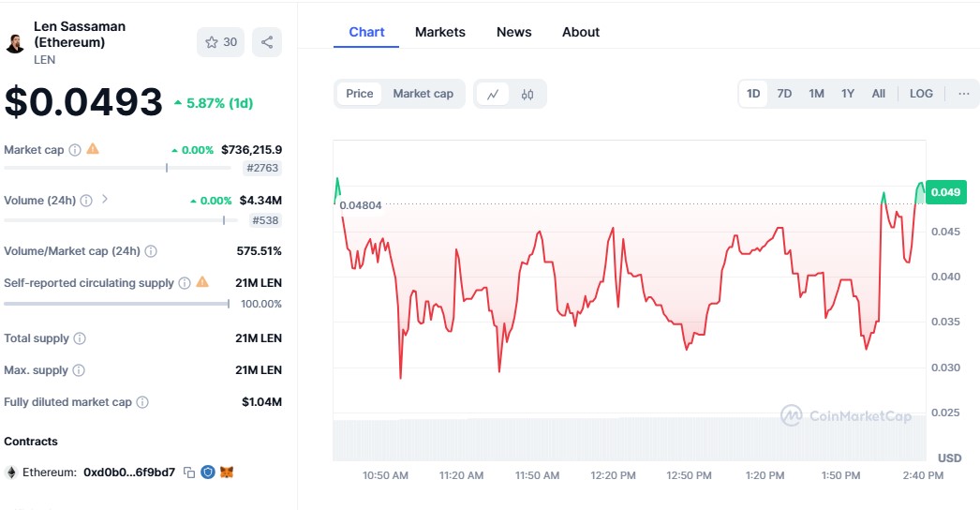Open Total supply info icon
980x510 pixels.
[x=80, y=337]
